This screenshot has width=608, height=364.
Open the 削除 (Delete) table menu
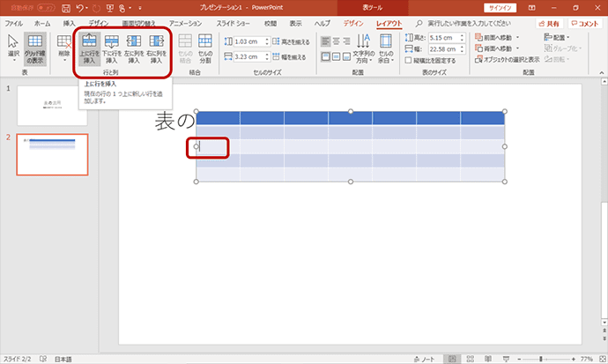point(64,48)
